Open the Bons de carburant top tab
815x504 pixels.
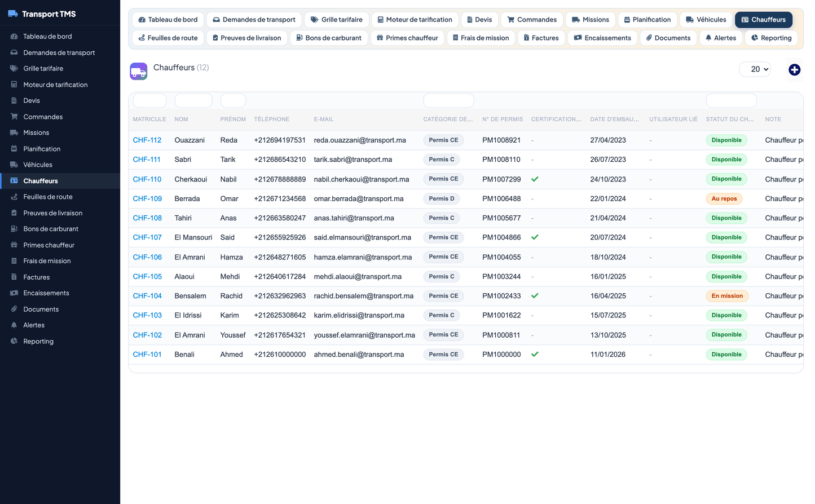[329, 38]
